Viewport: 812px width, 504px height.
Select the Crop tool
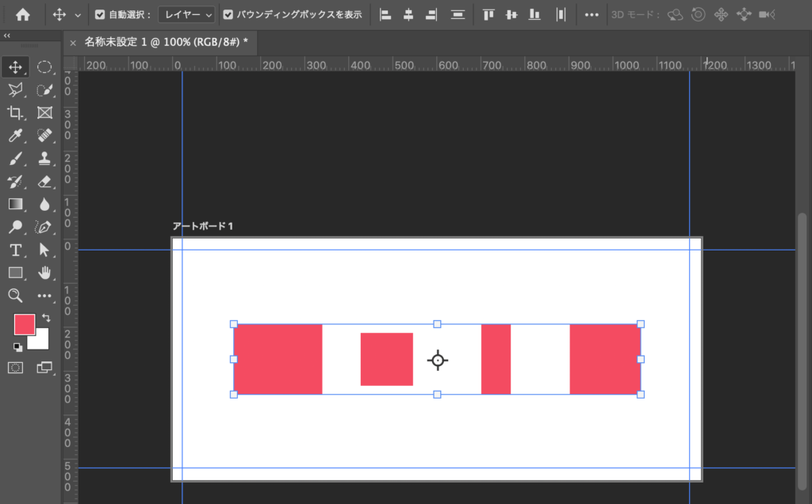tap(15, 113)
